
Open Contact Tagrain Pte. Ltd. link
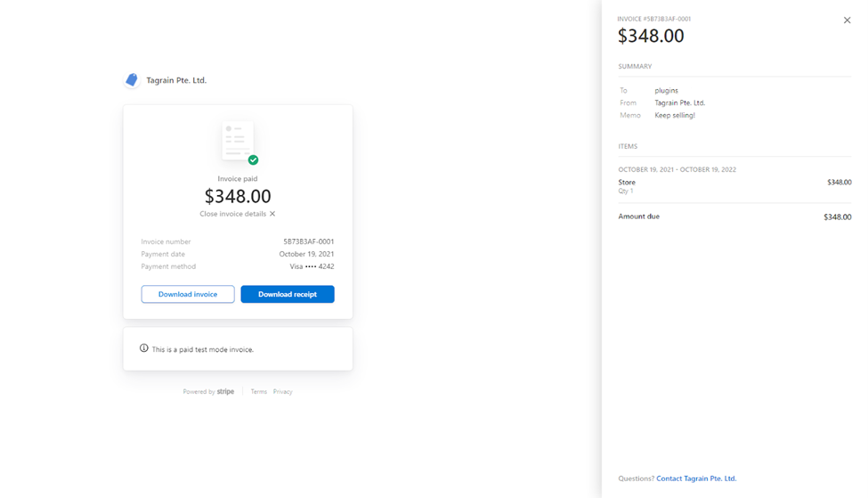point(696,478)
